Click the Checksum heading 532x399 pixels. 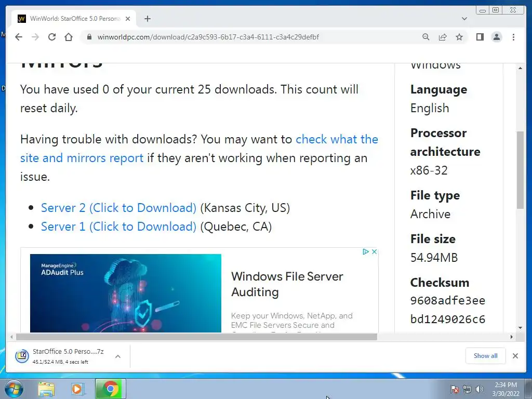click(440, 282)
